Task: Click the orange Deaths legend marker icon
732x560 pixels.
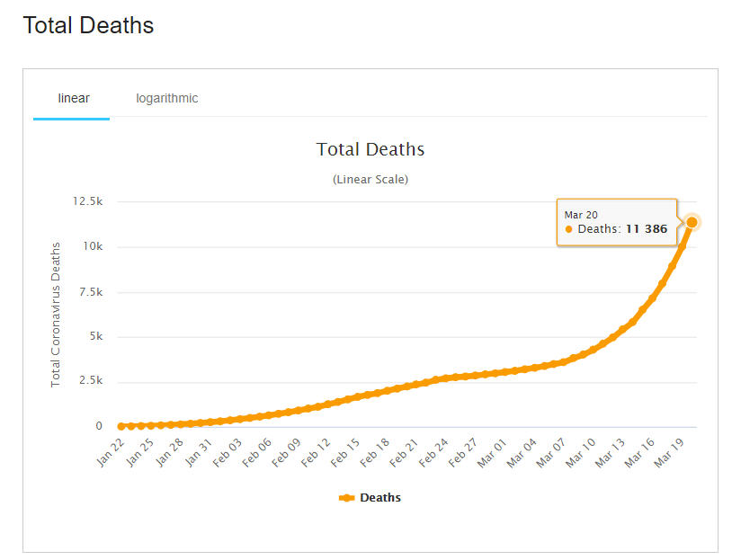Action: tap(347, 497)
